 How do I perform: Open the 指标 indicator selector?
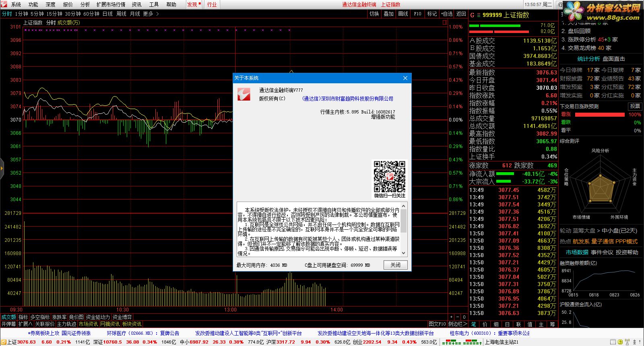(x=23, y=317)
